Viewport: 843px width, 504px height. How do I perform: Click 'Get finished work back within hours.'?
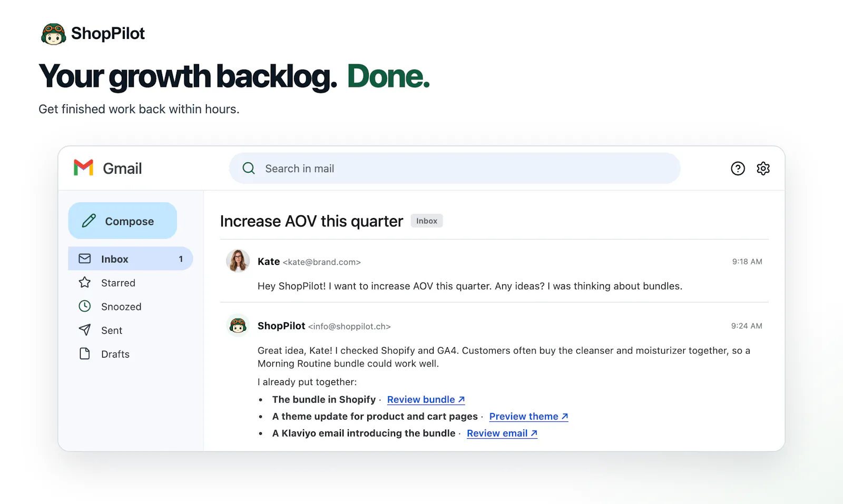point(139,109)
